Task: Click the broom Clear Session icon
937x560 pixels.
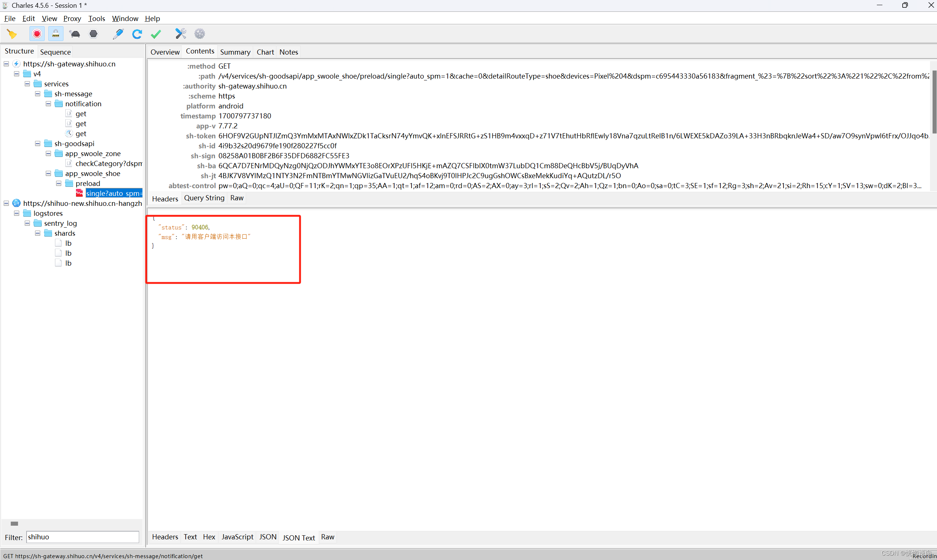Action: click(x=12, y=34)
